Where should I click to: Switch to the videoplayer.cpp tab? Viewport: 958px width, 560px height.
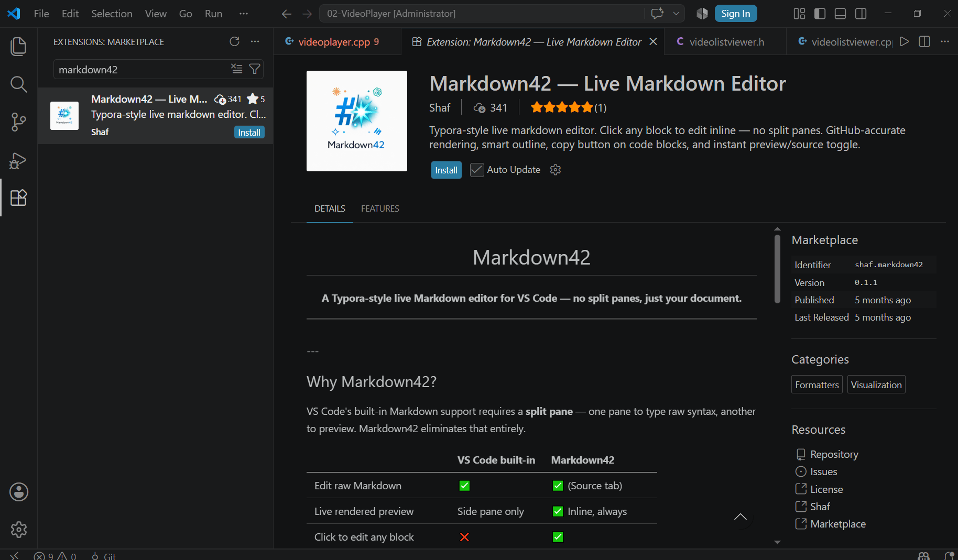click(337, 42)
